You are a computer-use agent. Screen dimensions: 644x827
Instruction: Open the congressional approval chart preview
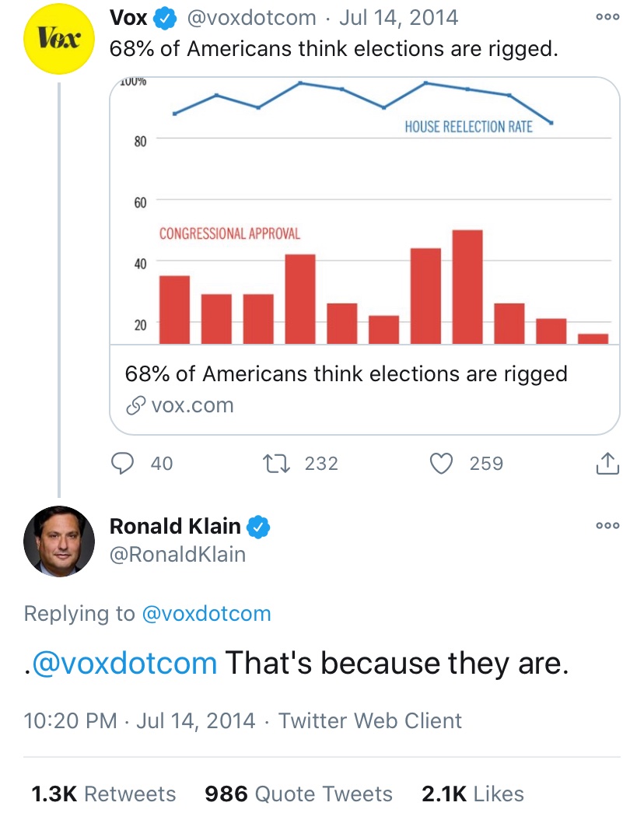tap(365, 211)
